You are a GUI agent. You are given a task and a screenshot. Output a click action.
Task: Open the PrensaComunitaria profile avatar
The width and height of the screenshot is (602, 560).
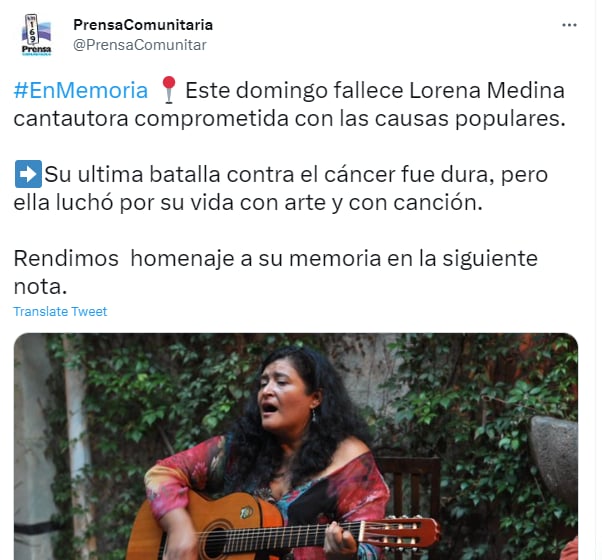click(x=36, y=35)
